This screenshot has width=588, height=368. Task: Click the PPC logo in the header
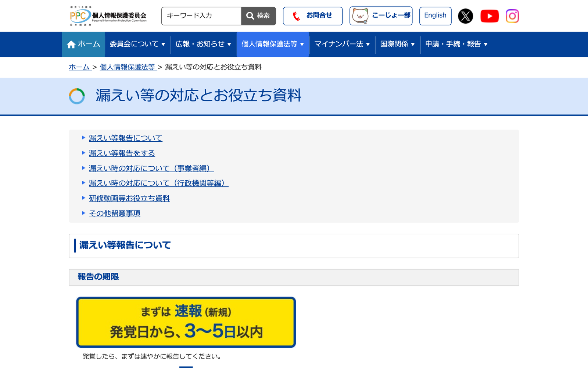(108, 16)
